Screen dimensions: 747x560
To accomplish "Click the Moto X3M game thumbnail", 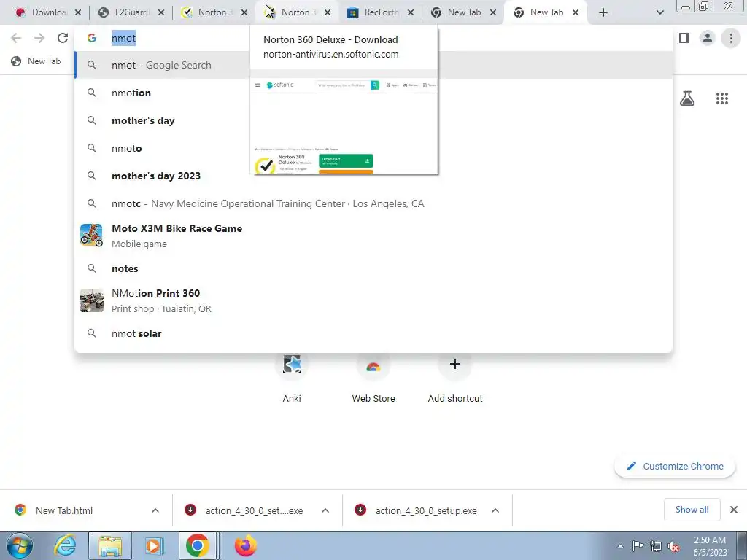I will 91,236.
